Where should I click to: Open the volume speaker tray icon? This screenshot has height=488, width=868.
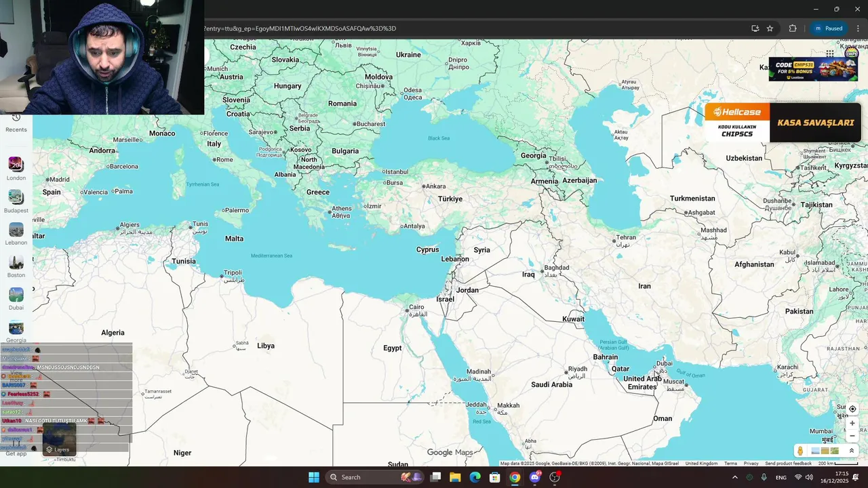click(809, 477)
